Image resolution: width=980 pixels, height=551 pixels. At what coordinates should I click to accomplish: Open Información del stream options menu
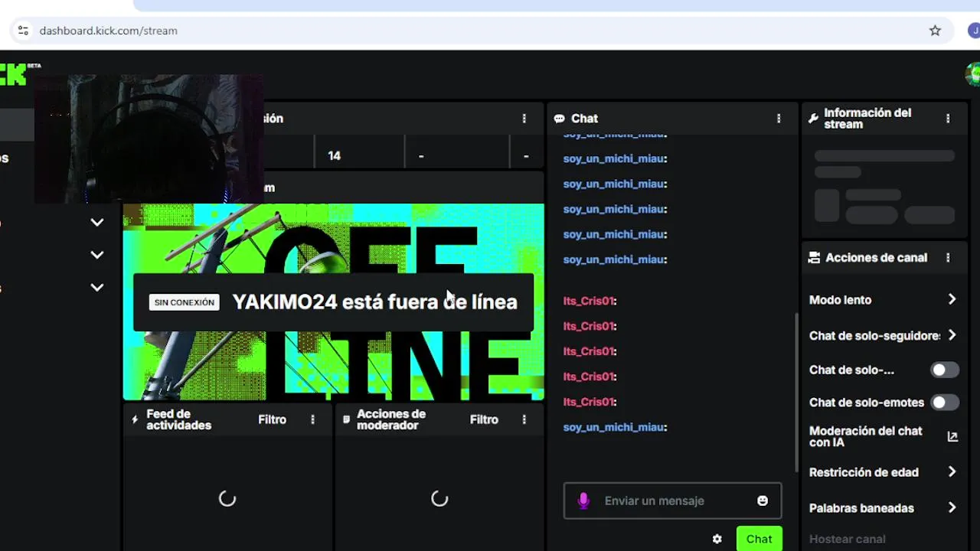[x=948, y=119]
